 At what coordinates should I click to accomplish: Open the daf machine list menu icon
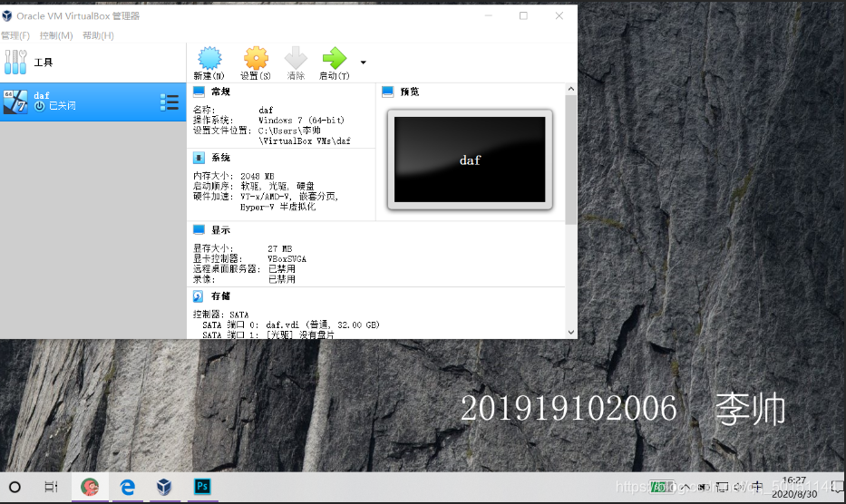click(170, 102)
